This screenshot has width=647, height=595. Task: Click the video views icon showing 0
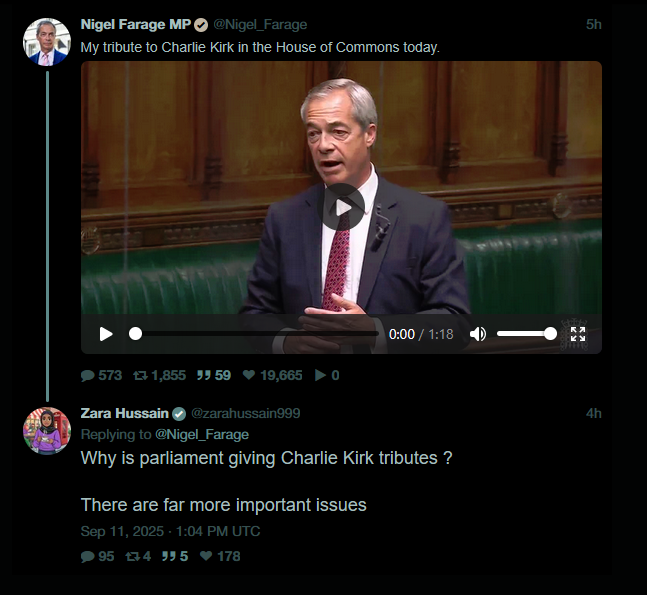(x=320, y=375)
